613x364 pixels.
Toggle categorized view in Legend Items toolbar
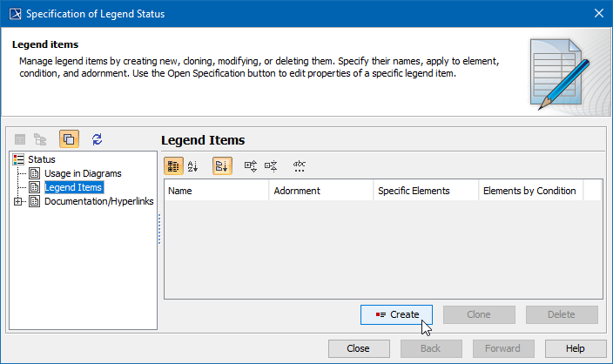pyautogui.click(x=173, y=166)
